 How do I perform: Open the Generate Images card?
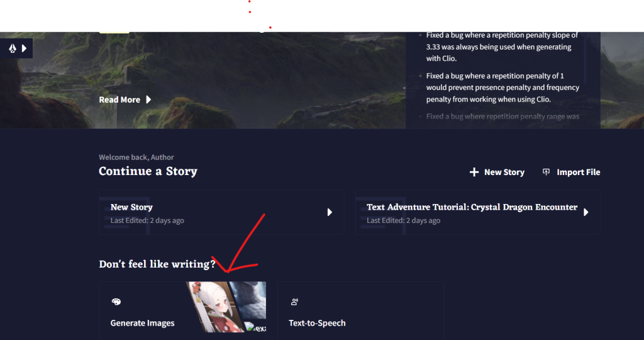(x=182, y=311)
